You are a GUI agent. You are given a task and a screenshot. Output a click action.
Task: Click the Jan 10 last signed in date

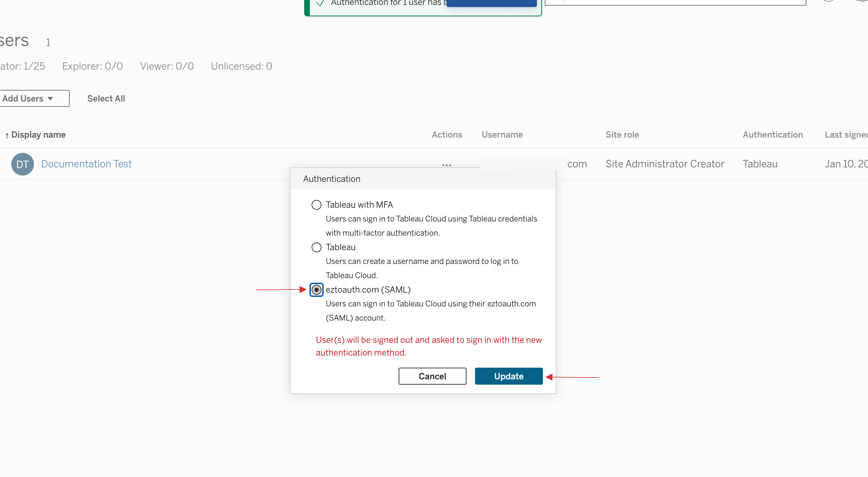[846, 164]
